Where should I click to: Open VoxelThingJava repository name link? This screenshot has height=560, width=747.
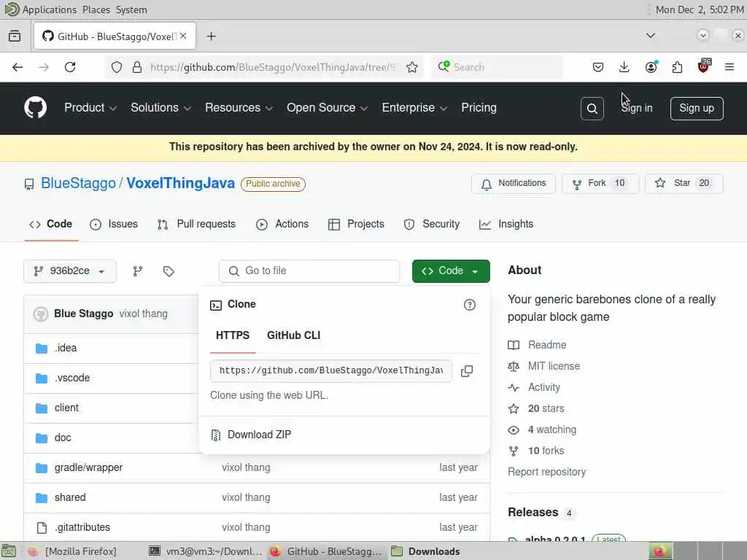[x=181, y=183]
